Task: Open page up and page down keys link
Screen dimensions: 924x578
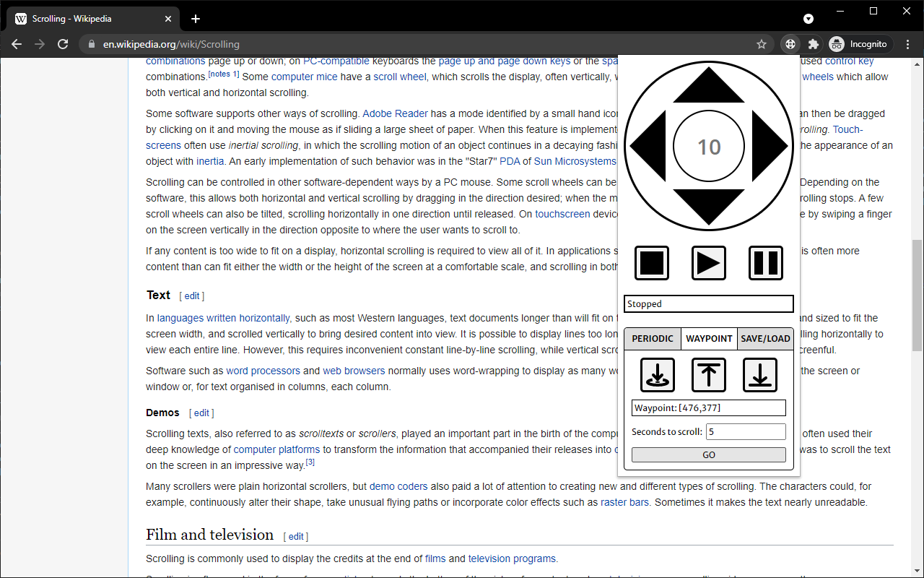Action: point(505,61)
